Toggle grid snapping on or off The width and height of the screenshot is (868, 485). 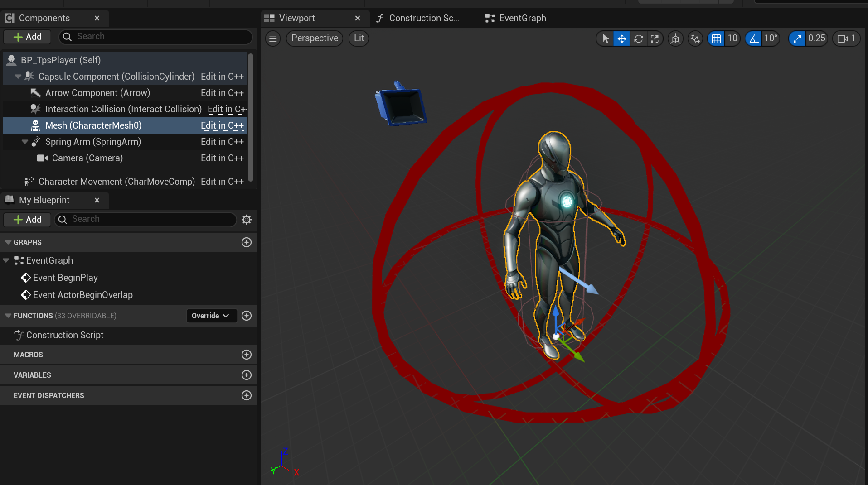pyautogui.click(x=716, y=38)
